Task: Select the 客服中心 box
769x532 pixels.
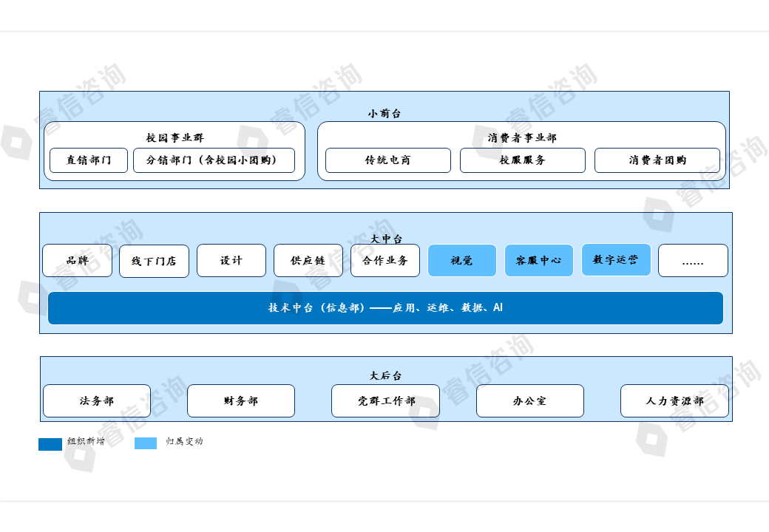Action: click(539, 261)
